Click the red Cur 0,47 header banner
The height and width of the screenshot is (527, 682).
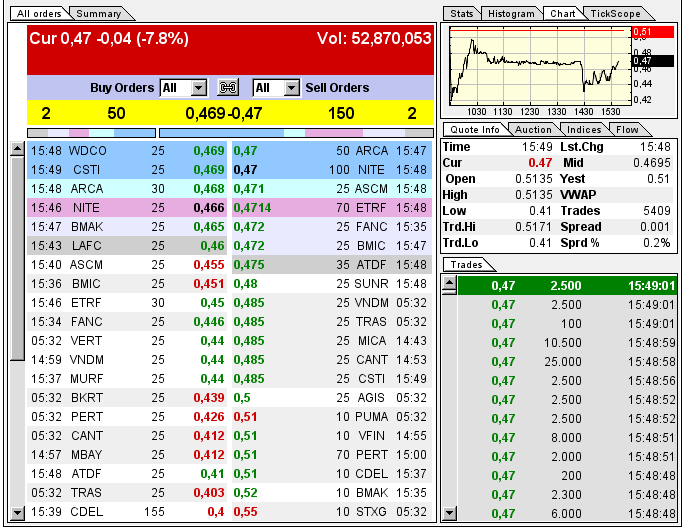[231, 50]
